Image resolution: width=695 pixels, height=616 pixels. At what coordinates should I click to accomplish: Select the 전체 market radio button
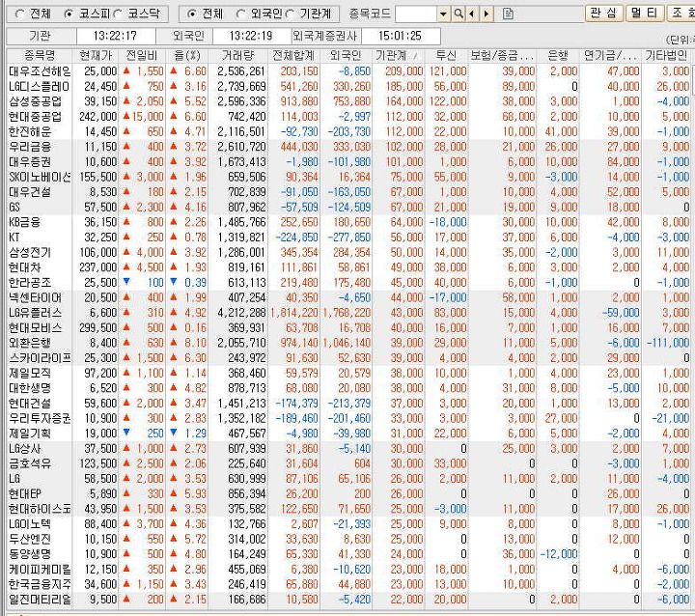[19, 14]
